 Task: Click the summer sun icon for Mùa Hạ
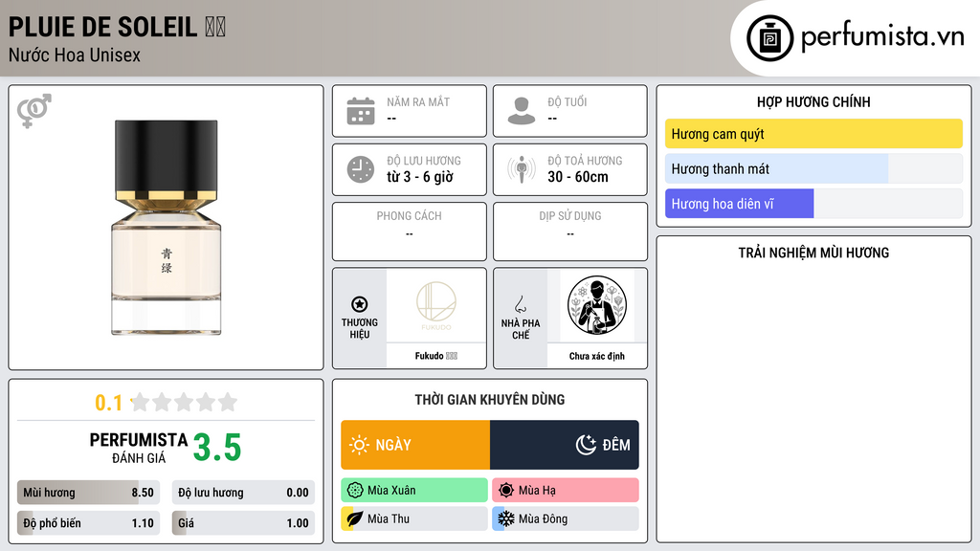click(506, 491)
